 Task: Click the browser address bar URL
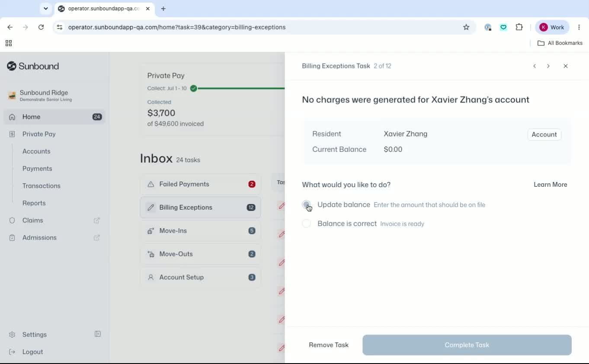tap(177, 27)
